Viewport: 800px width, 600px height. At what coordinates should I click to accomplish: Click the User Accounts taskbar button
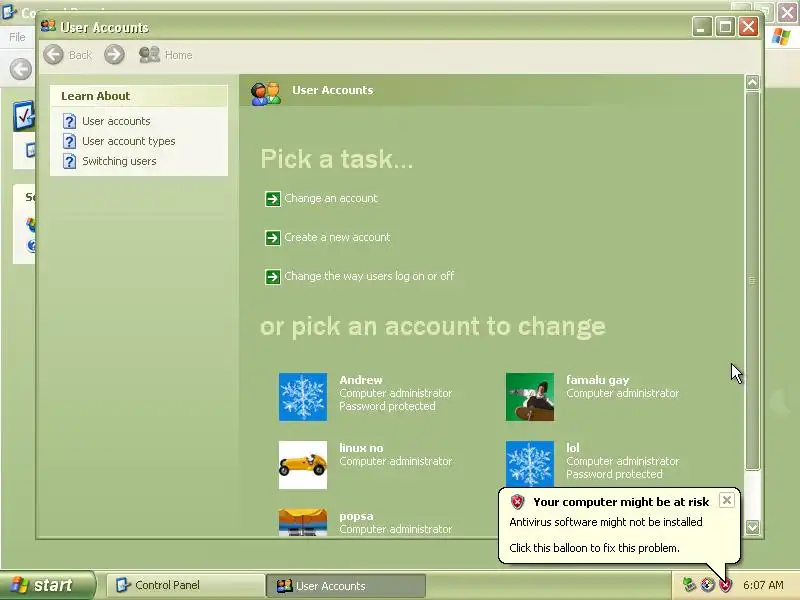pos(346,585)
